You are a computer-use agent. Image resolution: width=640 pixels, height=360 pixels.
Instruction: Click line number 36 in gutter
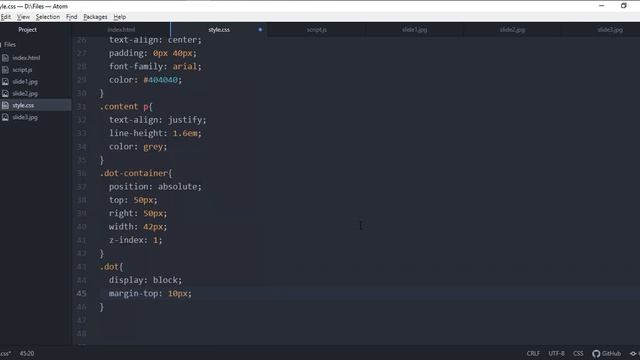(x=81, y=173)
